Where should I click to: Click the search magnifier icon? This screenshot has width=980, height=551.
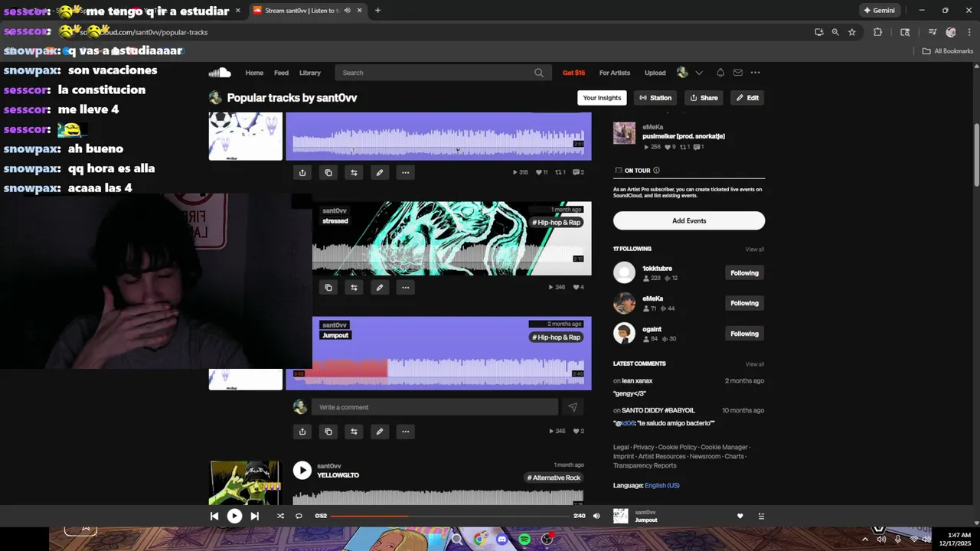539,73
